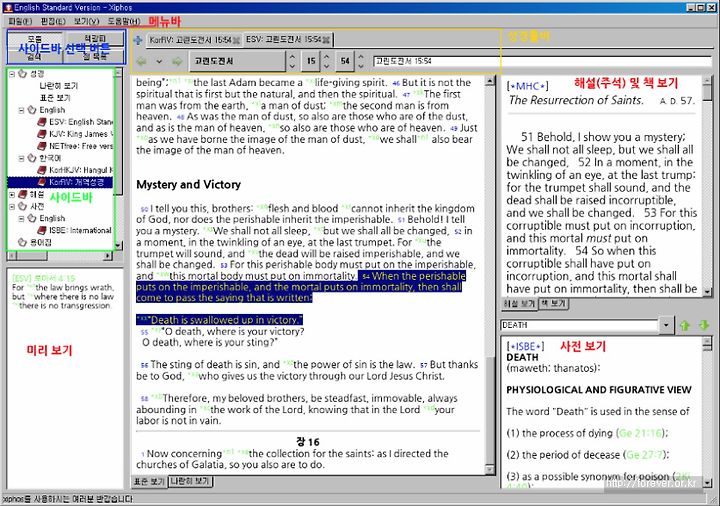Image resolution: width=720 pixels, height=506 pixels.
Task: Open the 보기 menu
Action: [x=87, y=22]
